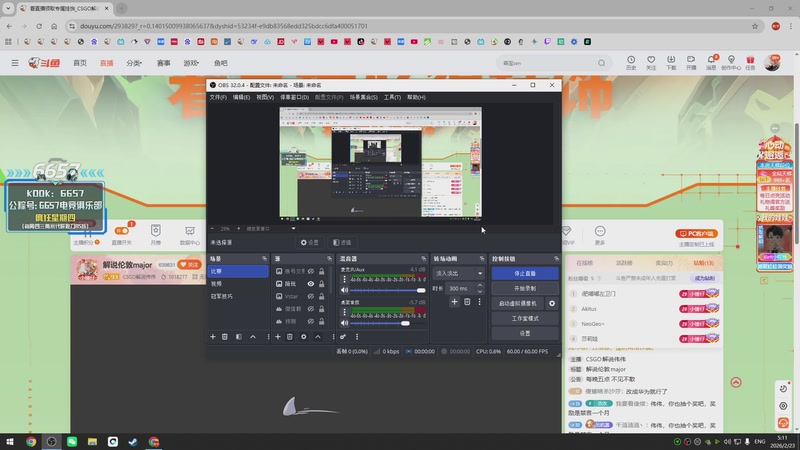
Task: Toggle lock on the fifth source row
Action: tap(322, 321)
